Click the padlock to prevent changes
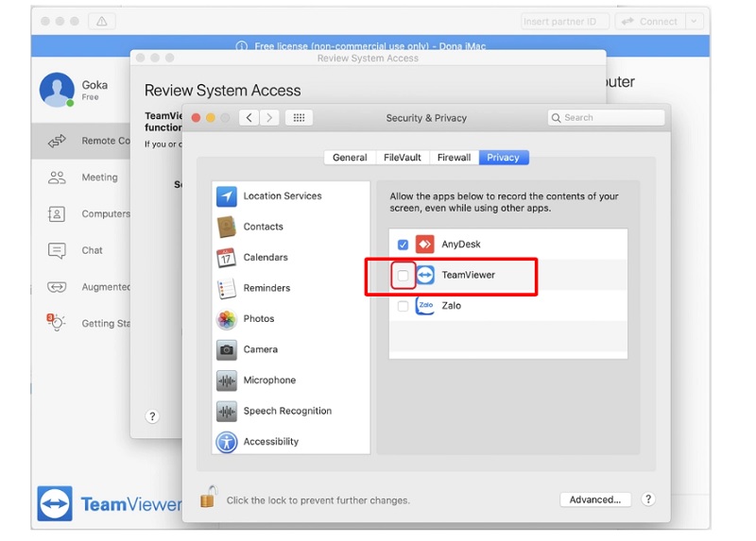 (208, 498)
